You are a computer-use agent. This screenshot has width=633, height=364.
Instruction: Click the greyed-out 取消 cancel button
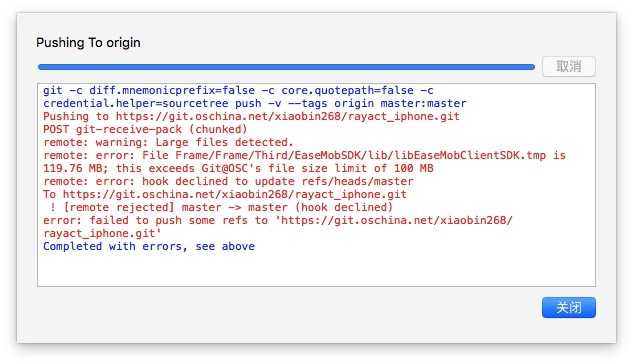(x=568, y=66)
